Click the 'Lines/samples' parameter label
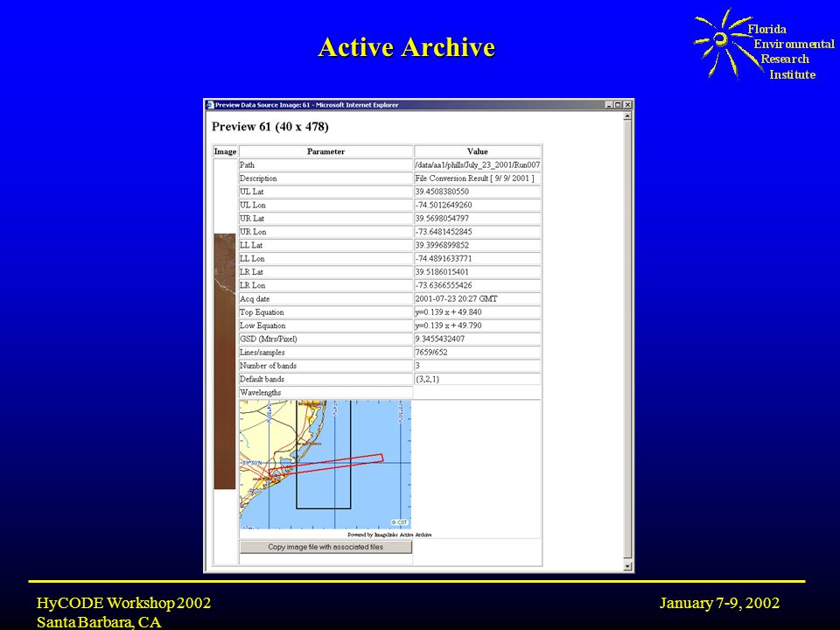Screen dimensions: 840x630 (262, 353)
